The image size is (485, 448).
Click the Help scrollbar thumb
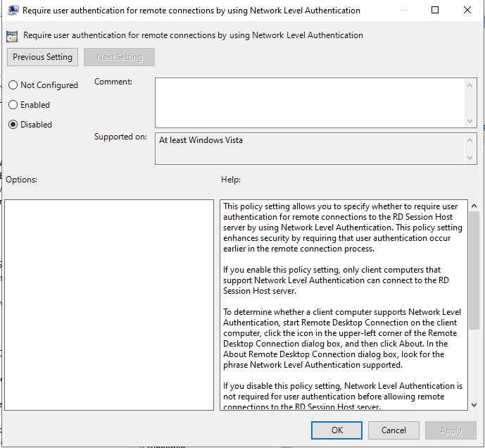click(474, 268)
